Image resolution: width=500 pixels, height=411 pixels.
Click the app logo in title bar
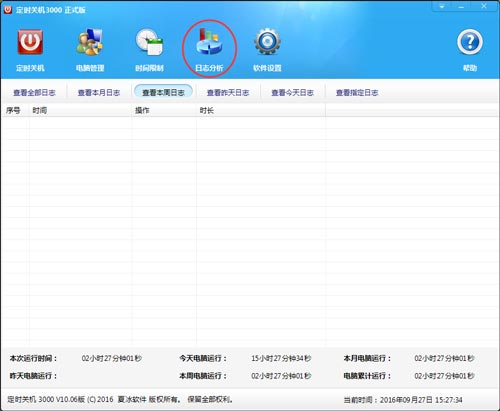coord(8,9)
